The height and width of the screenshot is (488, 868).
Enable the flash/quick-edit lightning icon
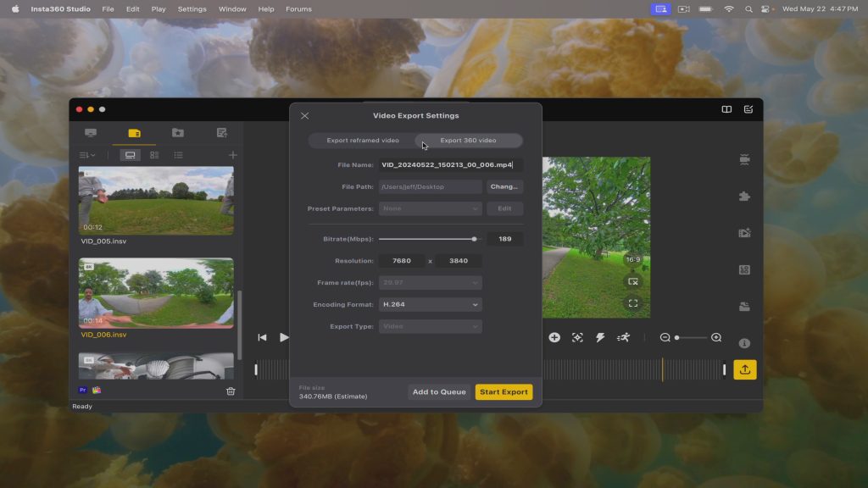(x=600, y=336)
